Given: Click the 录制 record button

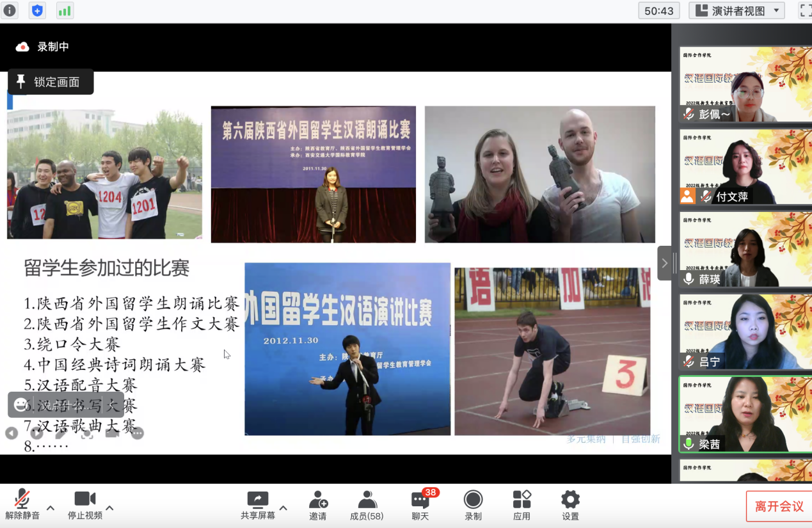Looking at the screenshot, I should coord(473,505).
